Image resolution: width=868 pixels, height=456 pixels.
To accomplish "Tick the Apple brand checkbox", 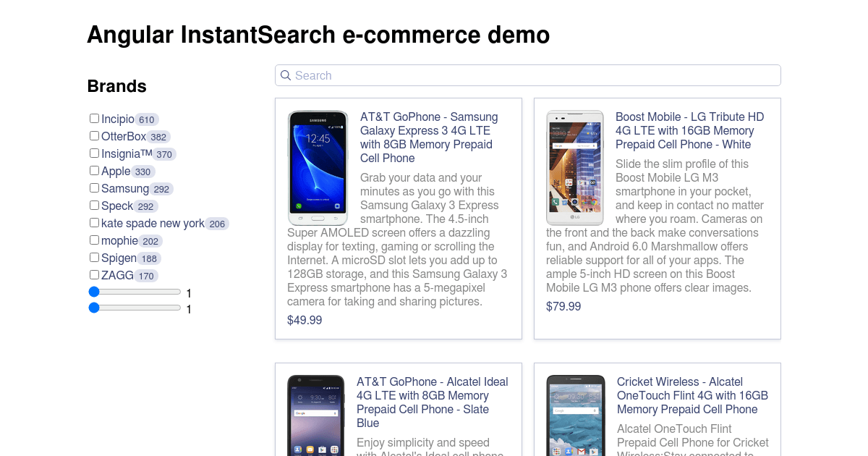I will [x=94, y=171].
